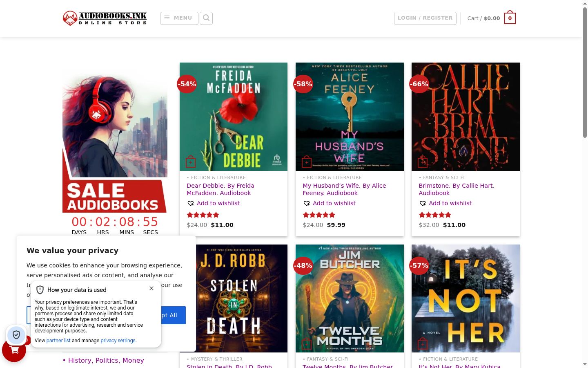Click the 'How your data is used' heading

(77, 290)
